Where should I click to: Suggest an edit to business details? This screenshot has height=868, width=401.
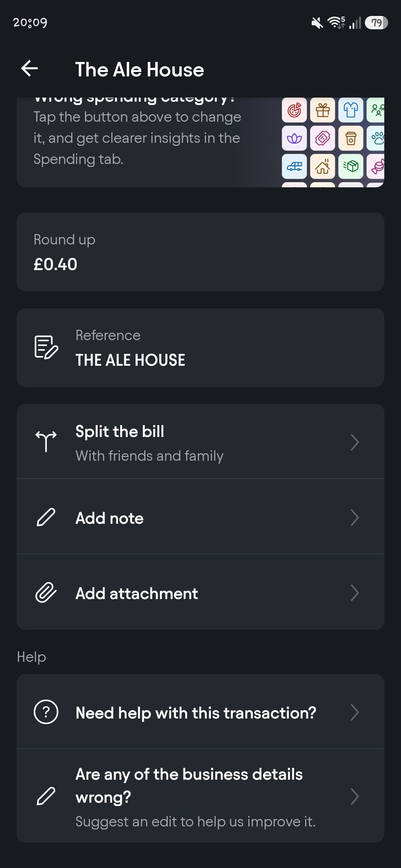[195, 796]
